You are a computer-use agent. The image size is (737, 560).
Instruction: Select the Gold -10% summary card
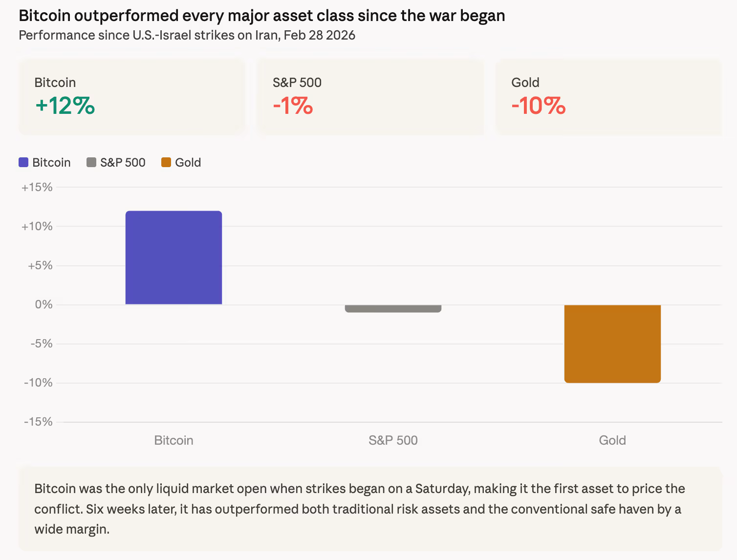point(608,97)
